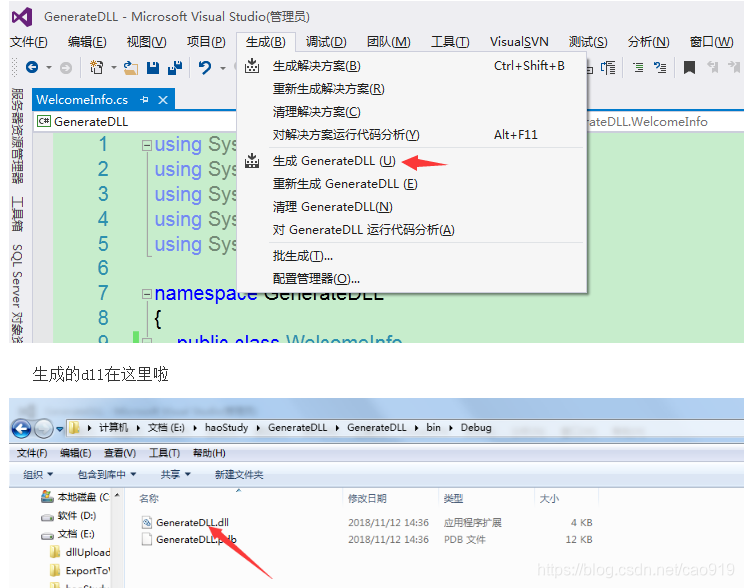Image resolution: width=744 pixels, height=588 pixels.
Task: Click the Comment out lines icon
Action: pos(638,68)
